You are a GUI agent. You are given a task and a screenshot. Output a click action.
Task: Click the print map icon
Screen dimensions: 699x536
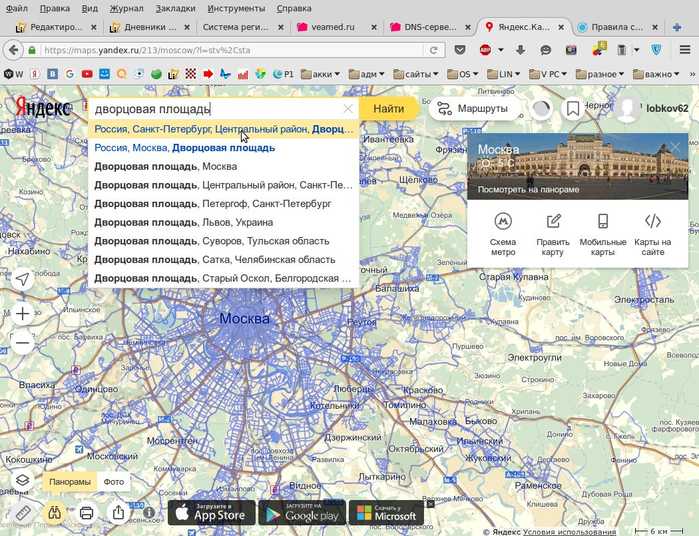click(x=86, y=513)
